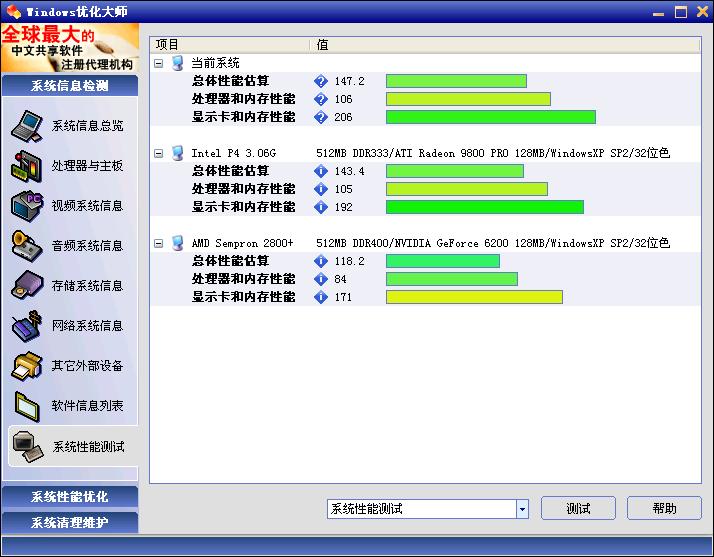
Task: Click computer icon beside Intel P4 3.06G
Action: 178,153
